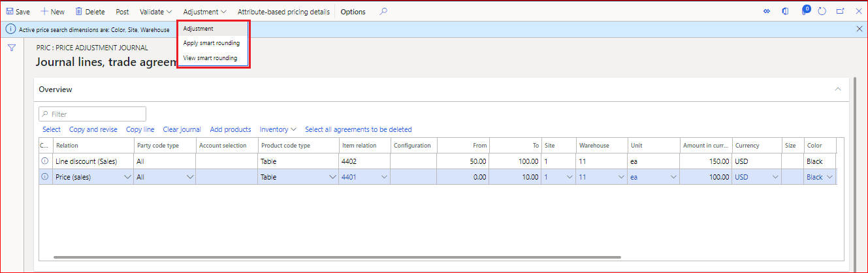Click Select all agreements to be deleted

359,129
